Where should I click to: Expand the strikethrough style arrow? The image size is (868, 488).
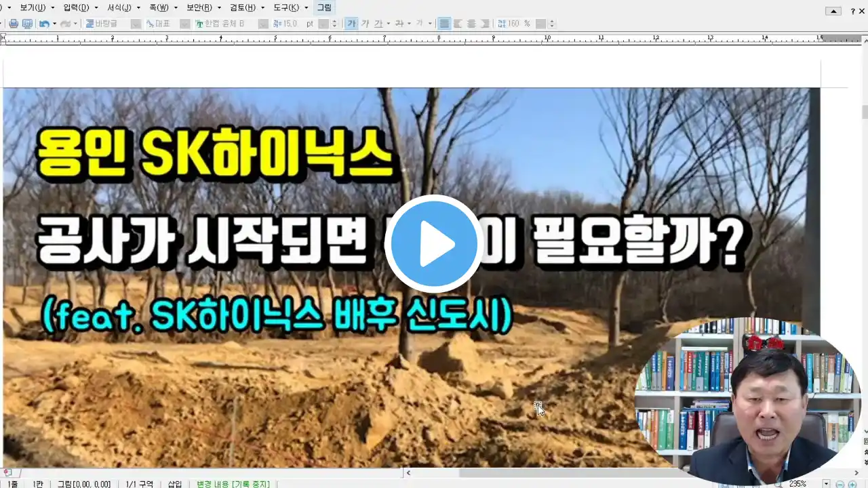point(409,24)
